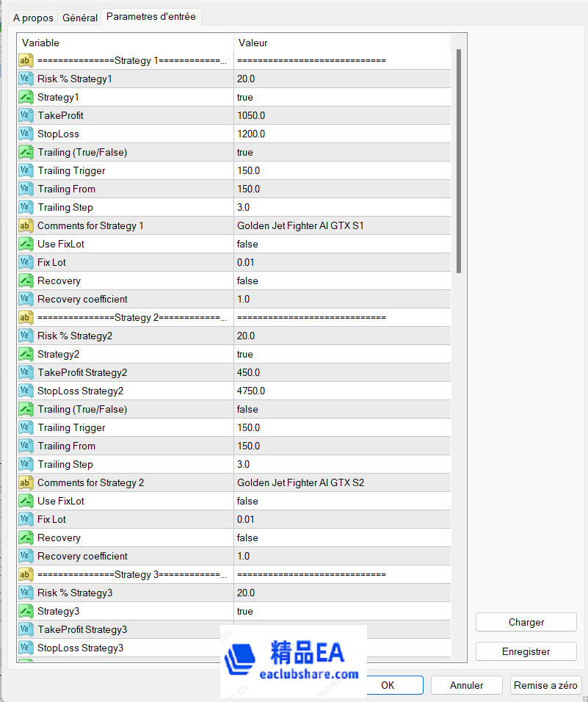588x702 pixels.
Task: Open the A propos tab
Action: click(x=32, y=18)
